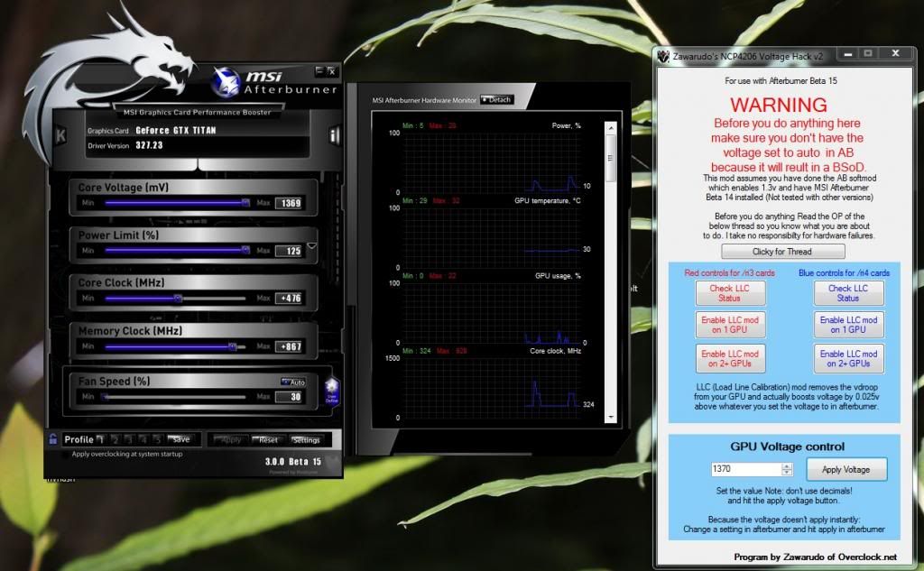Click blue 'Enable LLC mod on 2+ GPUs'
This screenshot has width=924, height=571.
pos(848,358)
